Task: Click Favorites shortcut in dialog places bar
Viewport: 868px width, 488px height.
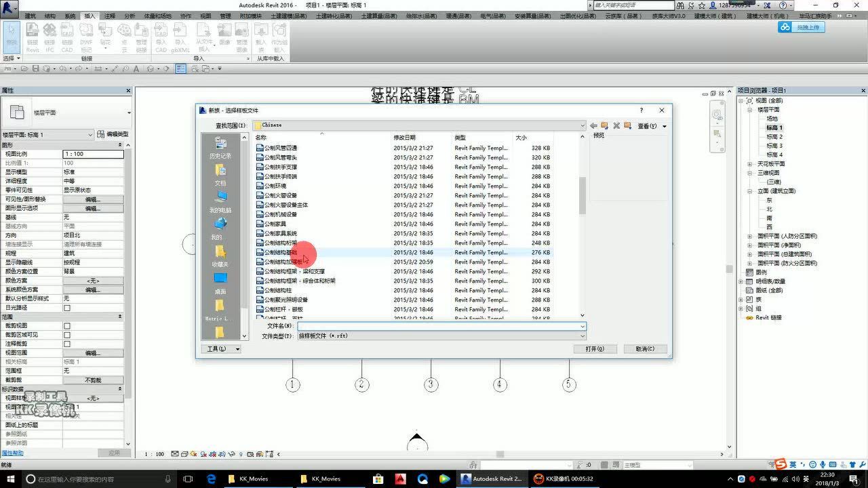Action: click(x=220, y=256)
